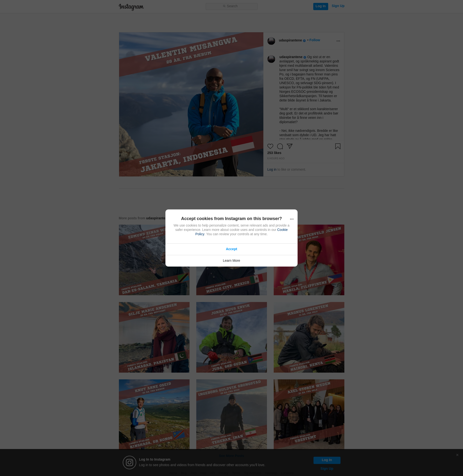463x476 pixels.
Task: Click the comment bubble icon
Action: point(280,146)
